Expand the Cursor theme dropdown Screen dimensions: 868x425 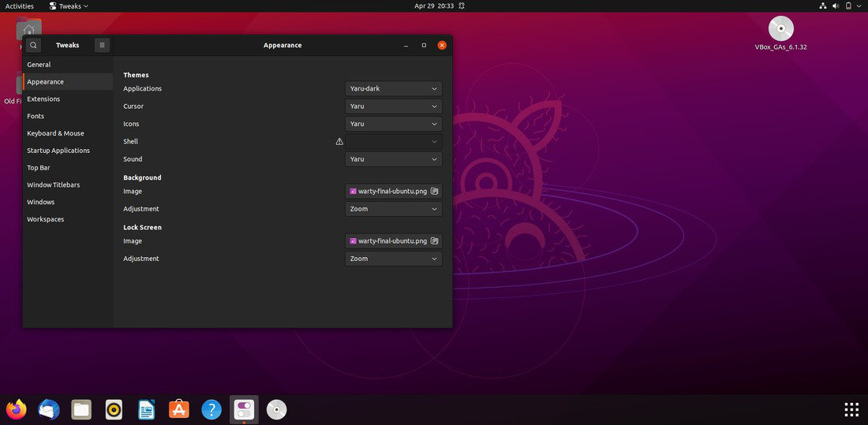tap(393, 106)
